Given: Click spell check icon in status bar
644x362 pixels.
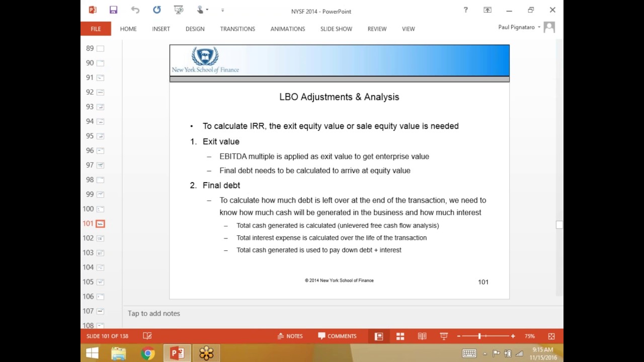Looking at the screenshot, I should [147, 336].
